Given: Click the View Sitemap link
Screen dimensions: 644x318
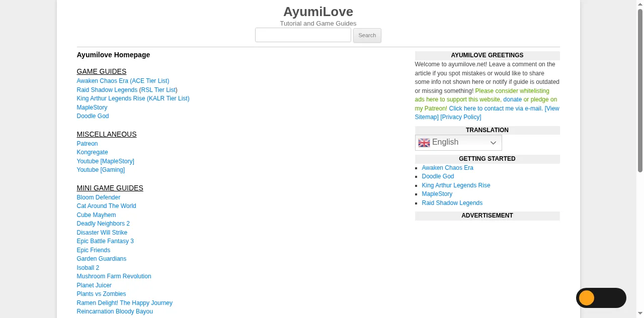Looking at the screenshot, I should 551,109.
